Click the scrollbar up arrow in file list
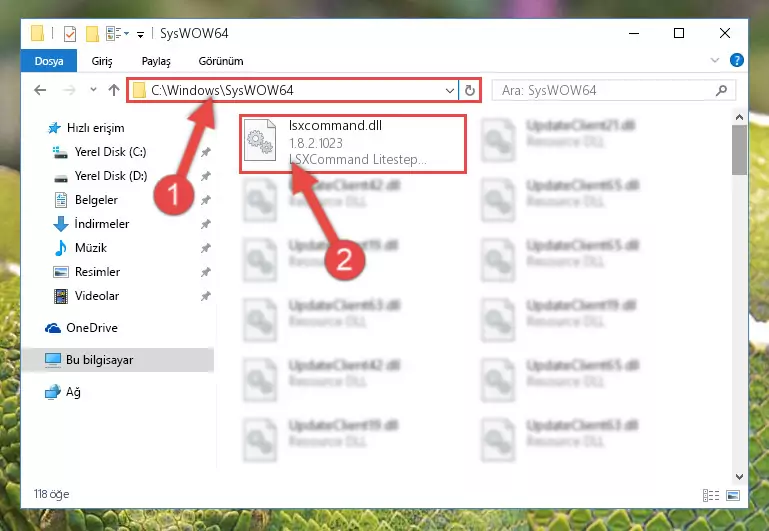This screenshot has width=769, height=531. 739,117
